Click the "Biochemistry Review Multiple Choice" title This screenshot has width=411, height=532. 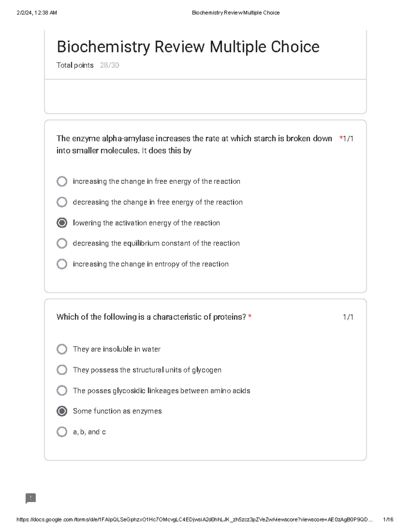tap(188, 47)
